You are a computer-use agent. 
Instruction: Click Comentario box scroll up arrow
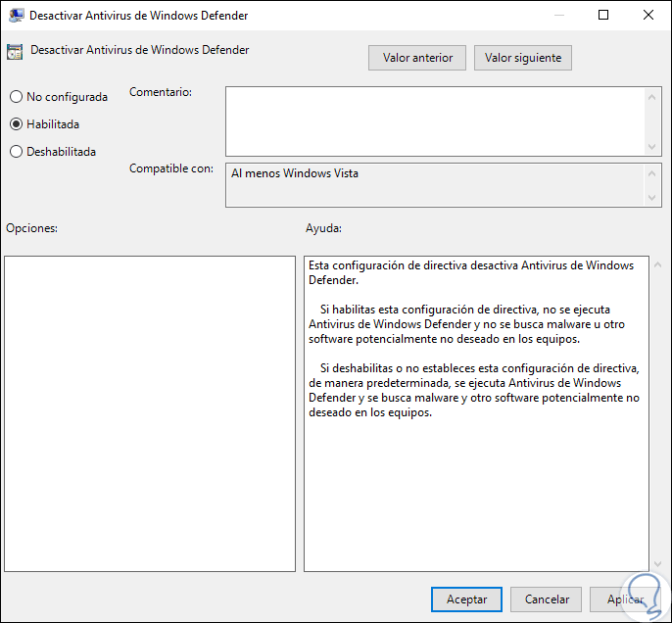click(651, 97)
